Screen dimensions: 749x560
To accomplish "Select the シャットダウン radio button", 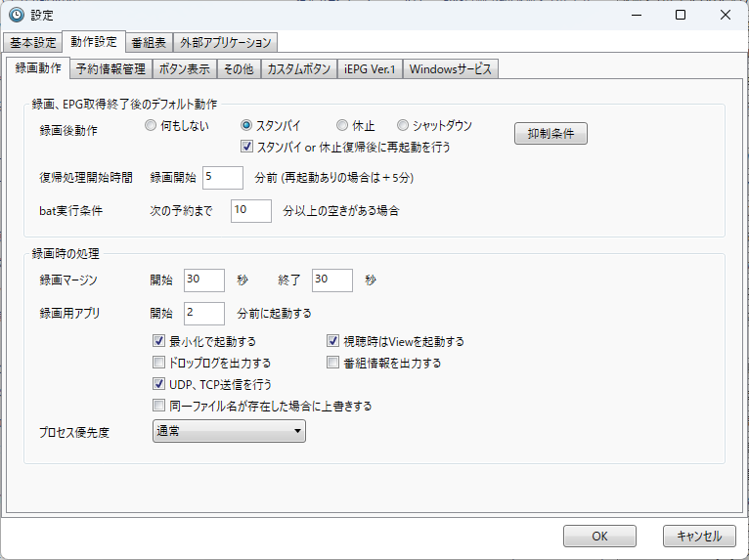I will (403, 125).
